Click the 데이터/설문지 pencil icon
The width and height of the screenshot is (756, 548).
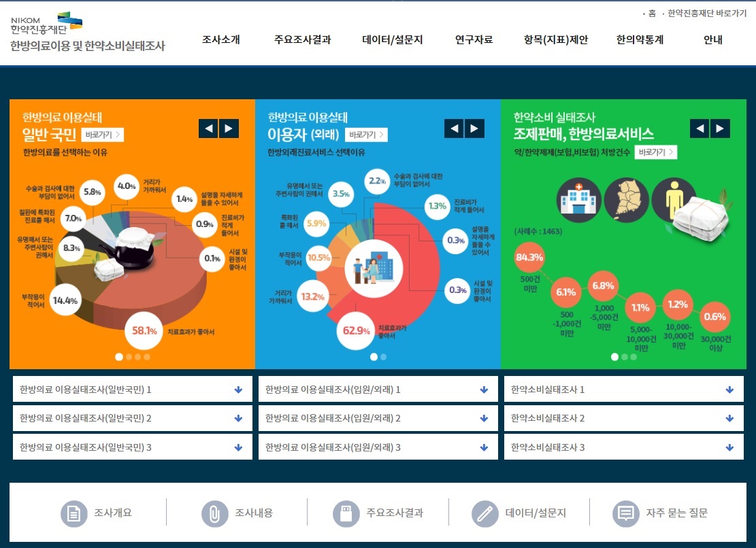click(485, 513)
